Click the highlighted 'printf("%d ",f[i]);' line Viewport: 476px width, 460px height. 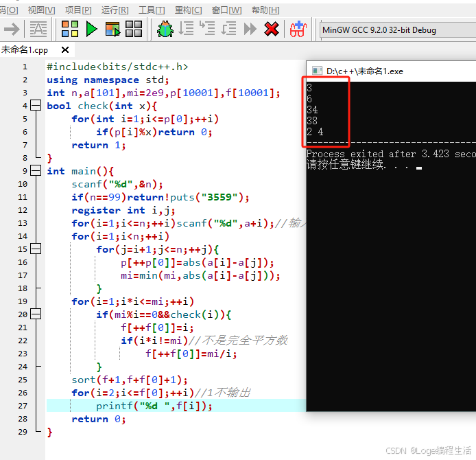[x=154, y=406]
